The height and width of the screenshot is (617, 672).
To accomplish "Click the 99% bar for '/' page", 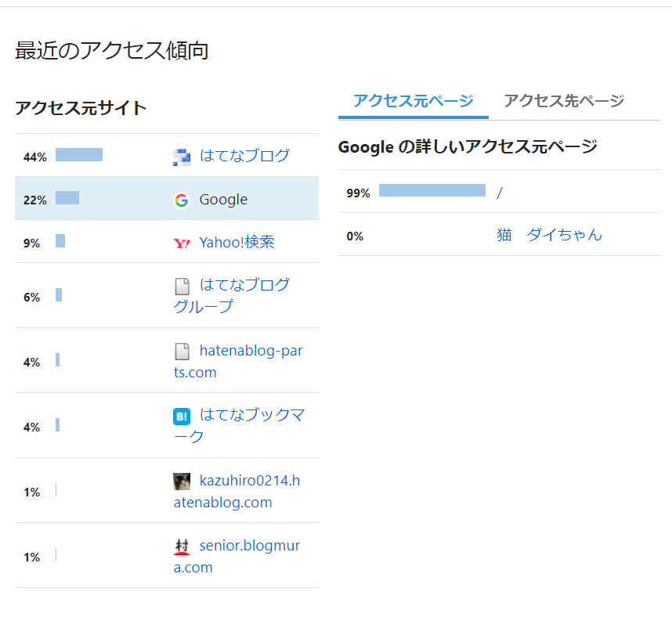I will (432, 190).
